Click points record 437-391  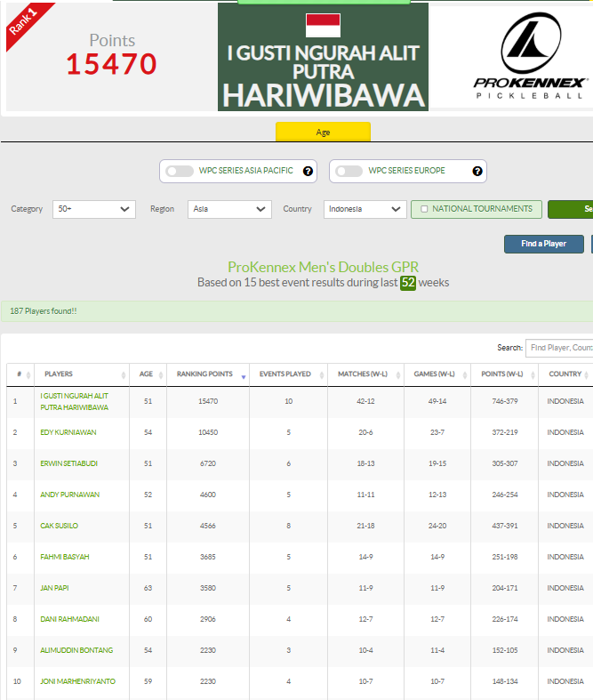(x=505, y=526)
